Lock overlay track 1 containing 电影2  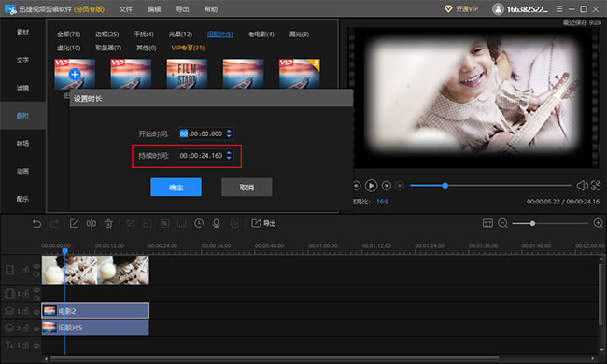[x=25, y=311]
